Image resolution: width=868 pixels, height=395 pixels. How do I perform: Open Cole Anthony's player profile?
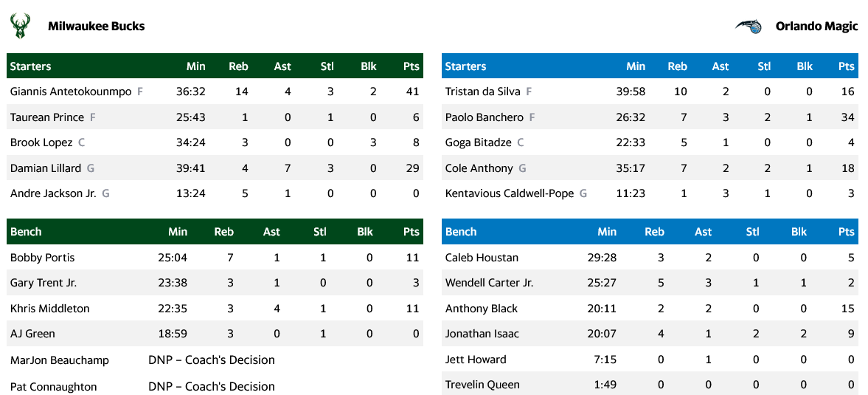tap(479, 168)
